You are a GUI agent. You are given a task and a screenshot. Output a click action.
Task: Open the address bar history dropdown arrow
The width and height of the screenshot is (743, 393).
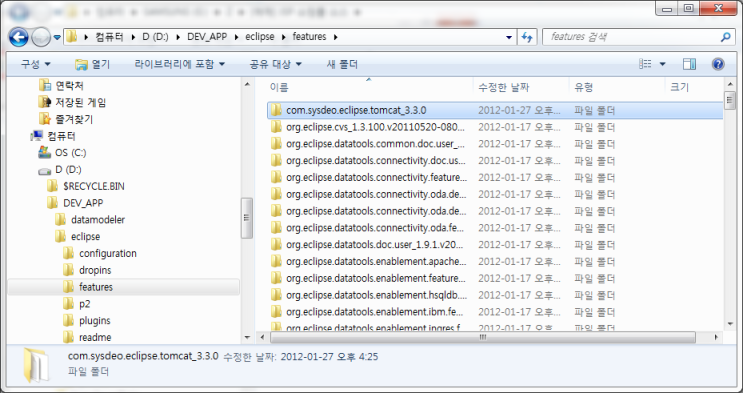[509, 37]
